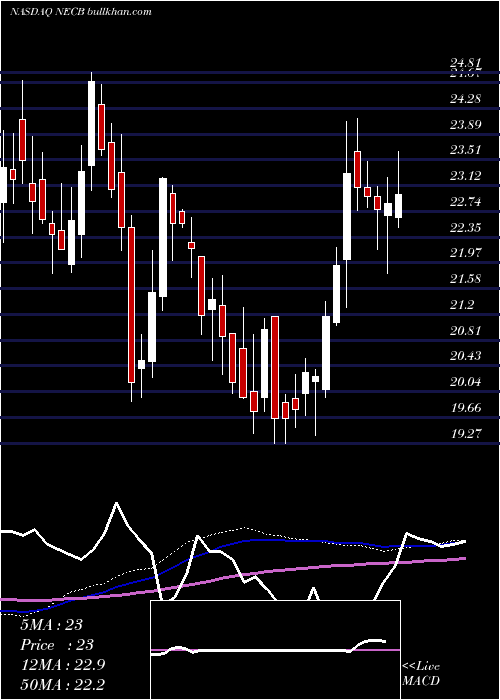Click the 5MA : 23 readout
The width and height of the screenshot is (500, 700).
click(51, 625)
